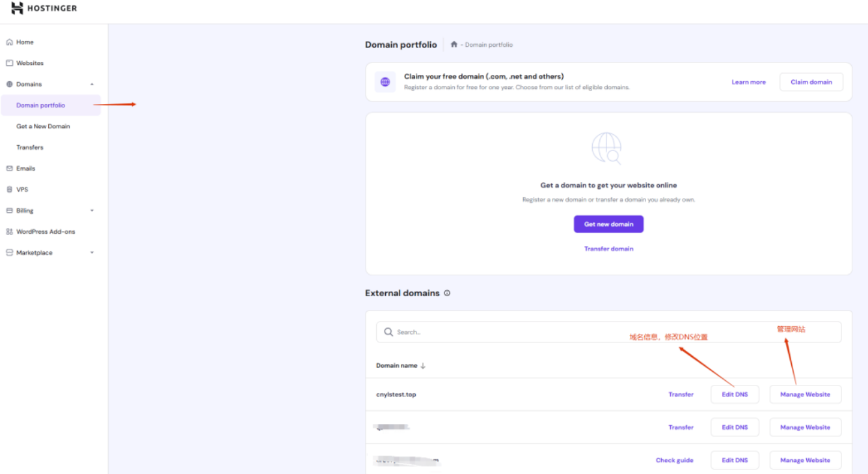
Task: Select Get a New Domain menu item
Action: click(x=43, y=126)
